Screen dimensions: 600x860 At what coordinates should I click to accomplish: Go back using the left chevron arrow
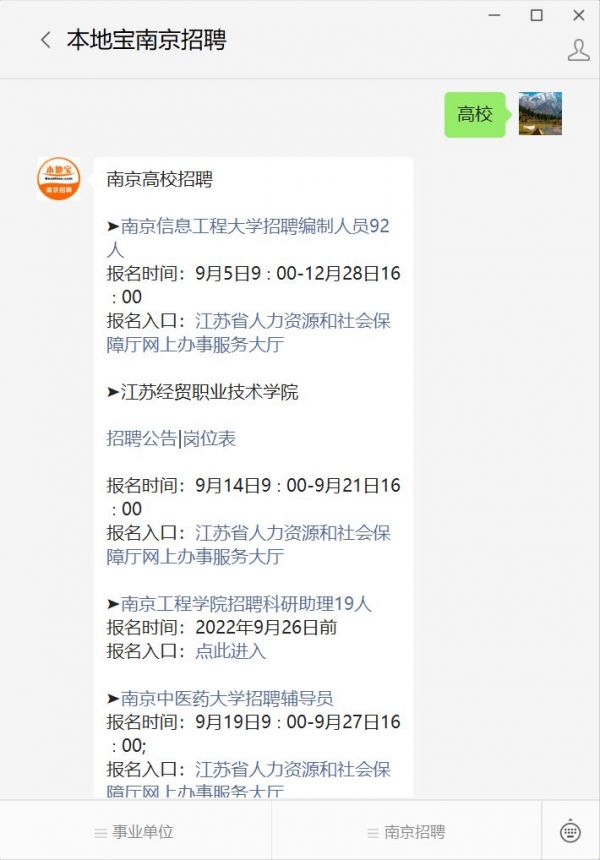coord(46,40)
